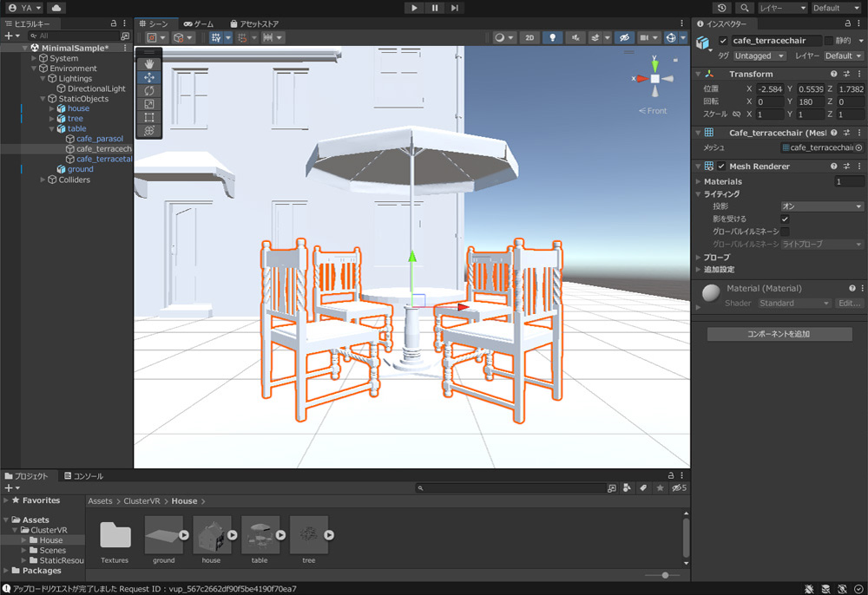Select the Rotate tool in scene overlay
Screen dimensions: 868x595
pyautogui.click(x=149, y=90)
